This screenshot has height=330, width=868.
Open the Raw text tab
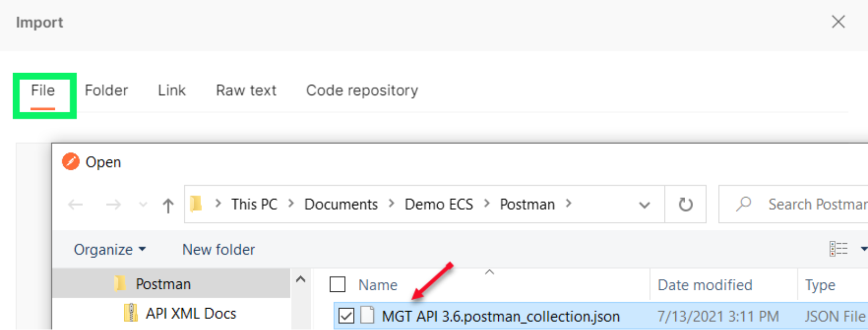246,90
